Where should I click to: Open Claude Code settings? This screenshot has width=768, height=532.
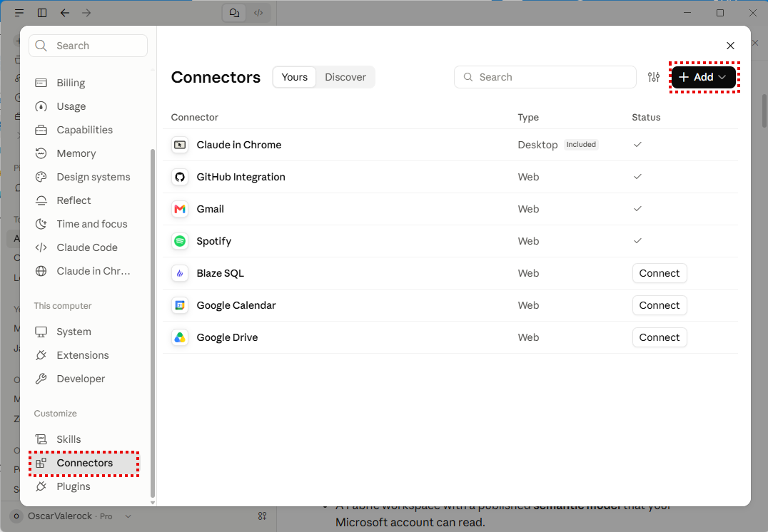pos(89,247)
